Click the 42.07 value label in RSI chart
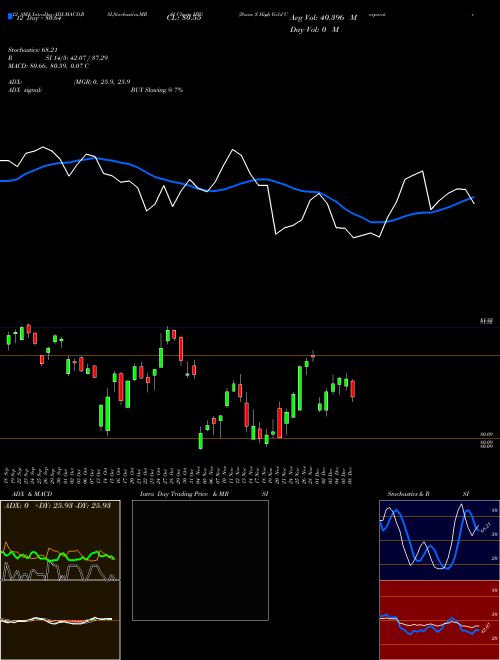The image size is (500, 660). 485,628
